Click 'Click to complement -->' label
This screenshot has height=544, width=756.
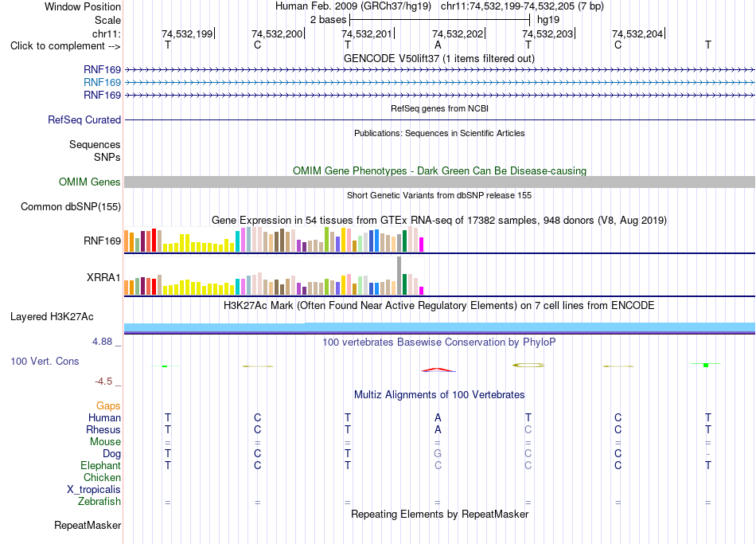[65, 46]
